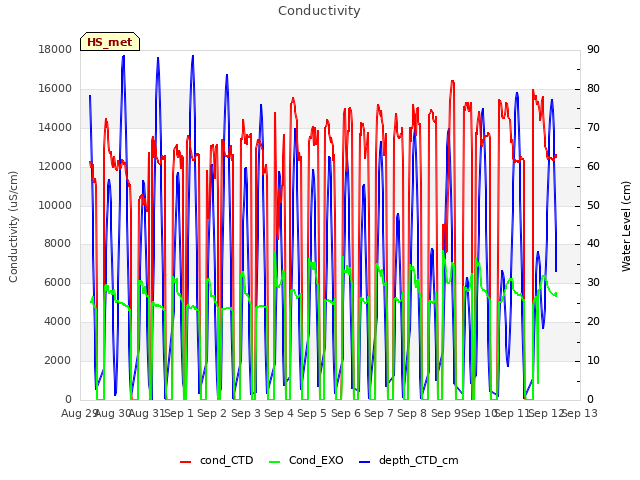Click the Conductivity chart title

pos(319,11)
